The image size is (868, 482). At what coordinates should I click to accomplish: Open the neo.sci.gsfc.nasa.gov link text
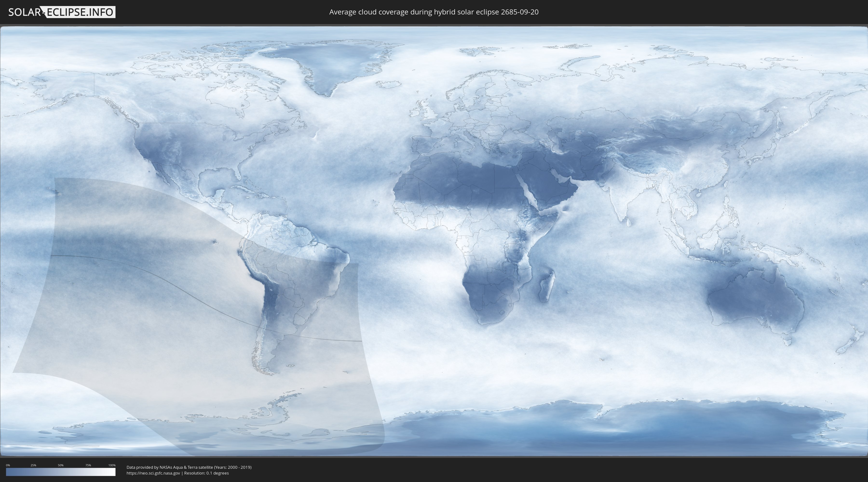tap(153, 473)
